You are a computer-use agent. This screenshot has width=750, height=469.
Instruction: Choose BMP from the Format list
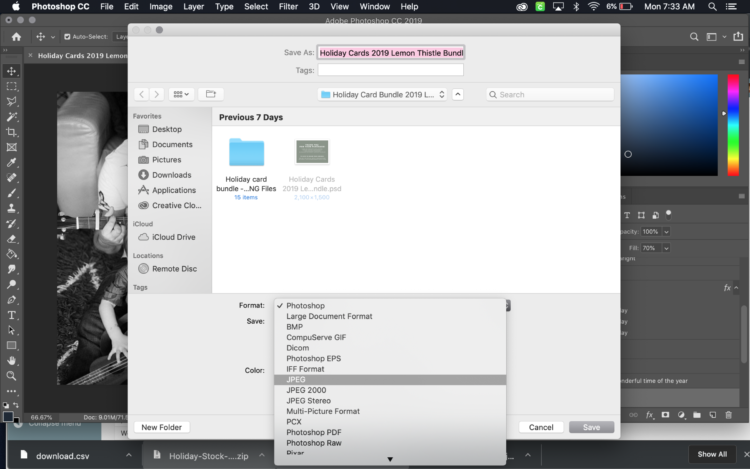click(390, 327)
